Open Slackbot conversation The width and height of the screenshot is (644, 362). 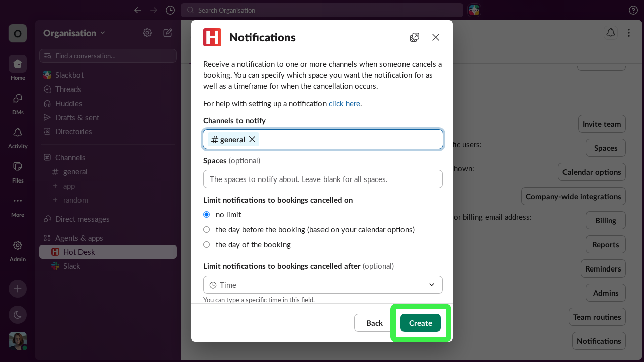108,75
